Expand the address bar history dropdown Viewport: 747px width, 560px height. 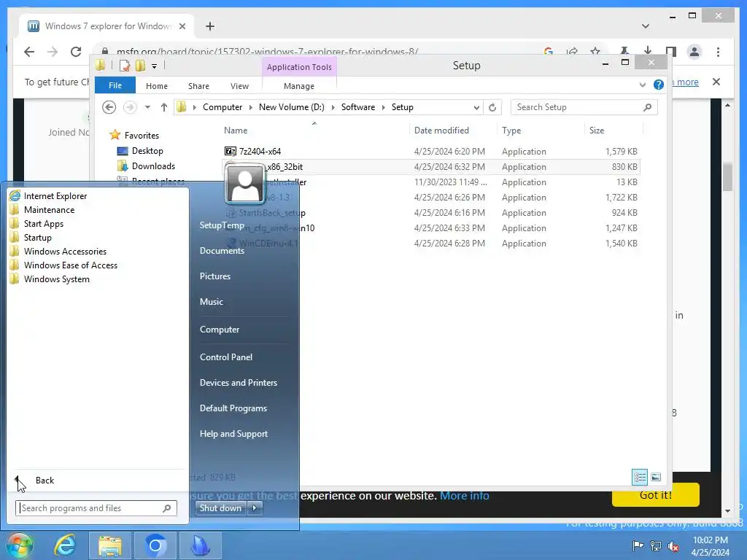[476, 107]
